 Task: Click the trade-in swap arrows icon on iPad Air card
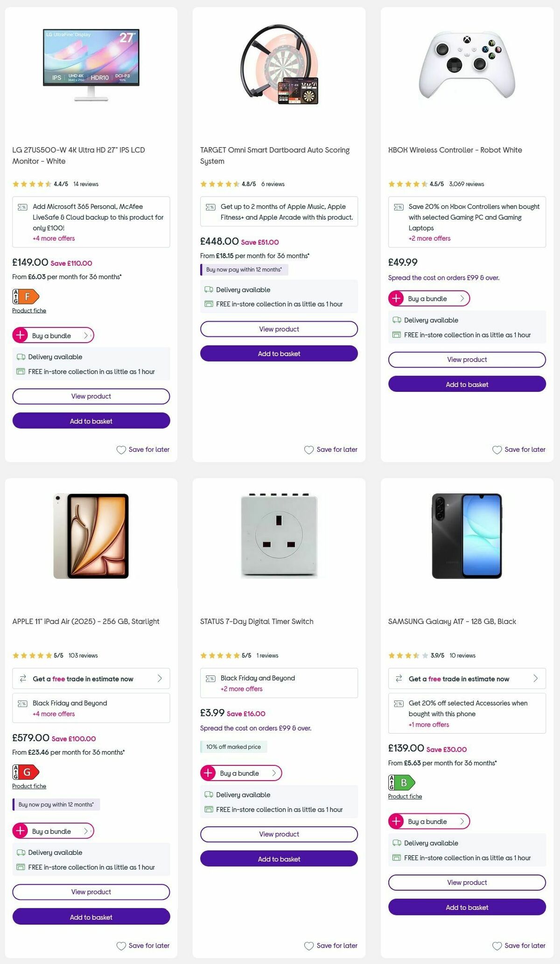tap(22, 679)
